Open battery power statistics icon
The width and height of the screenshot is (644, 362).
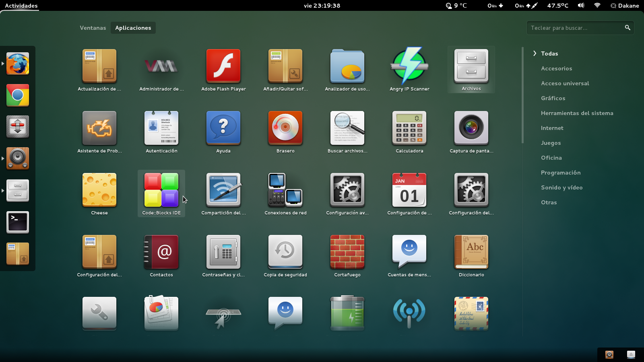click(347, 313)
